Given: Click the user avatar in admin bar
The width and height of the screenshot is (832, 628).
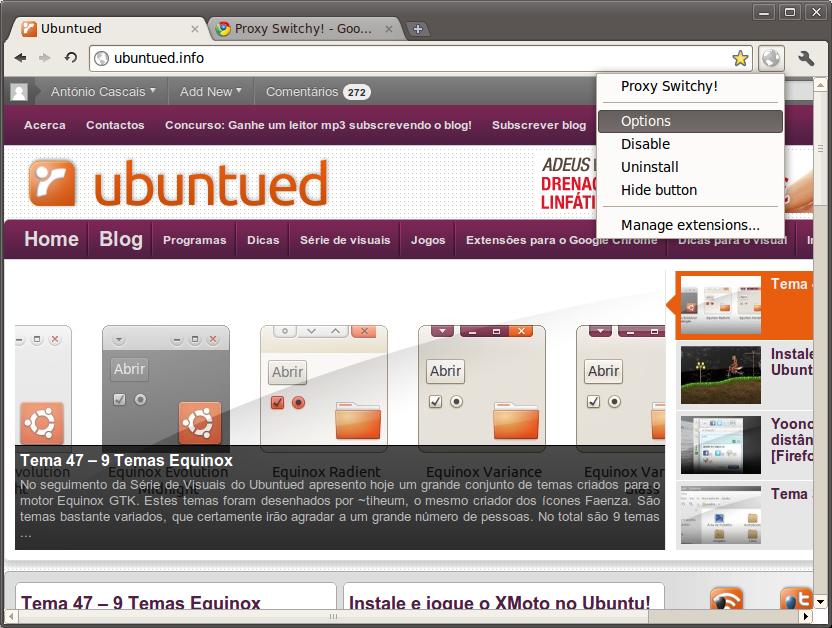Looking at the screenshot, I should (19, 92).
